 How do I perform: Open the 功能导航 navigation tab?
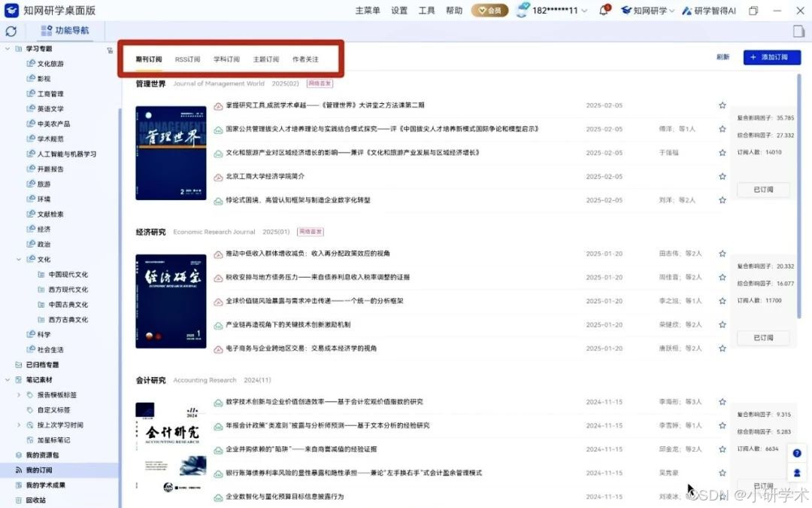pyautogui.click(x=65, y=31)
